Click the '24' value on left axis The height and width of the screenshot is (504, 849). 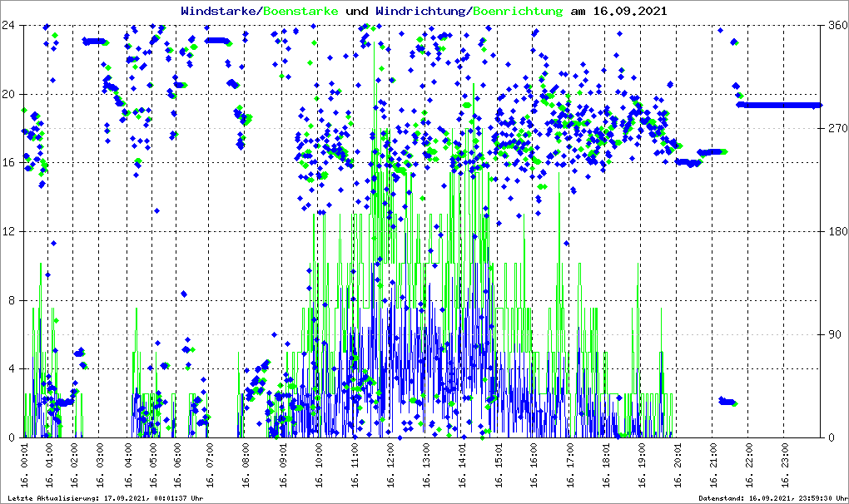(11, 25)
